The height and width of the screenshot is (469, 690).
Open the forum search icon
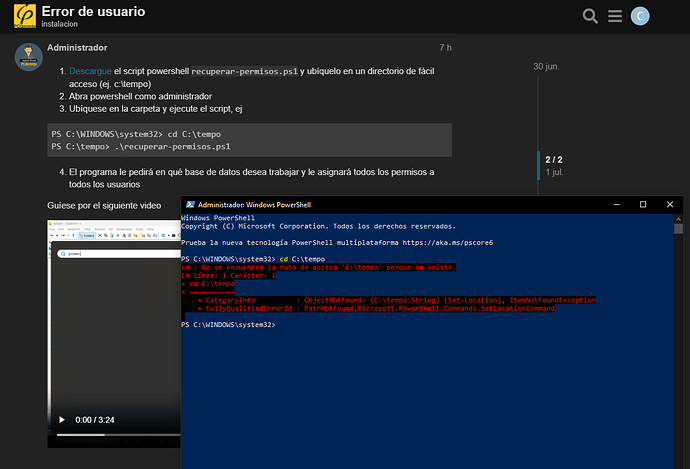590,16
